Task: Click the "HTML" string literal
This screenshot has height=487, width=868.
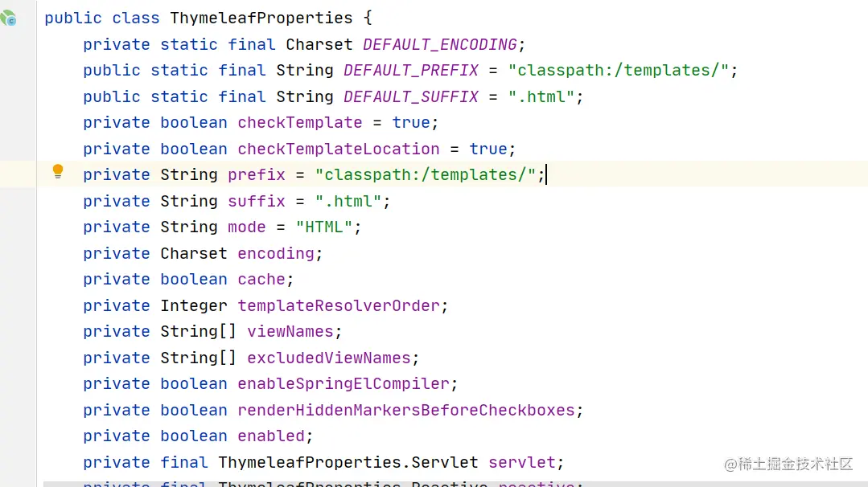Action: click(324, 227)
